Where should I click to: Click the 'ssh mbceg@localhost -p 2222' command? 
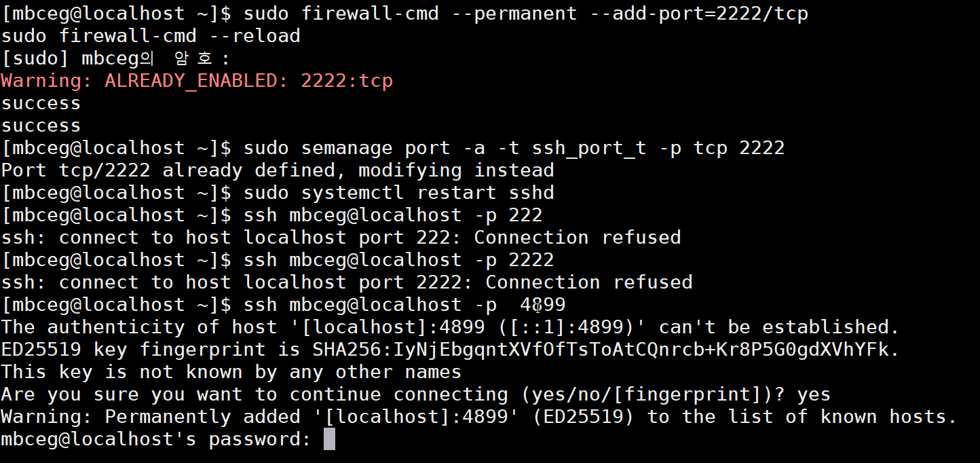(x=398, y=259)
